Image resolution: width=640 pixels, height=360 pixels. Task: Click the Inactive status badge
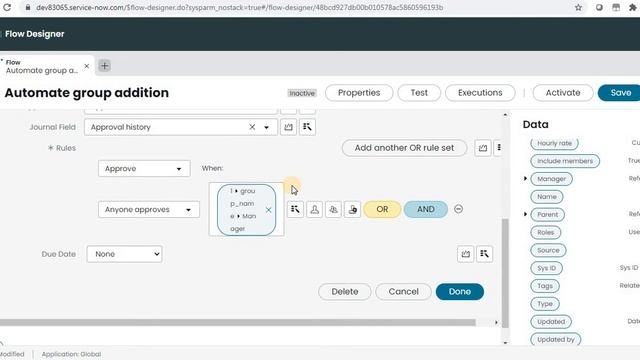pyautogui.click(x=302, y=93)
